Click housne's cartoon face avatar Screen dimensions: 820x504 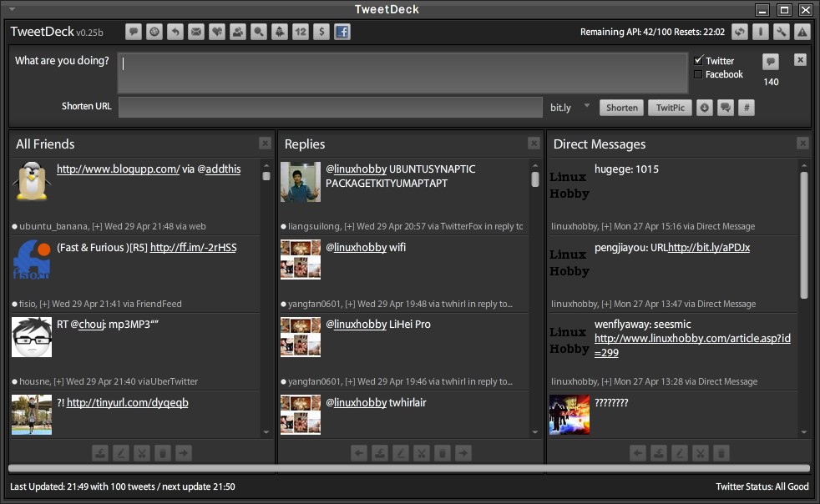32,337
